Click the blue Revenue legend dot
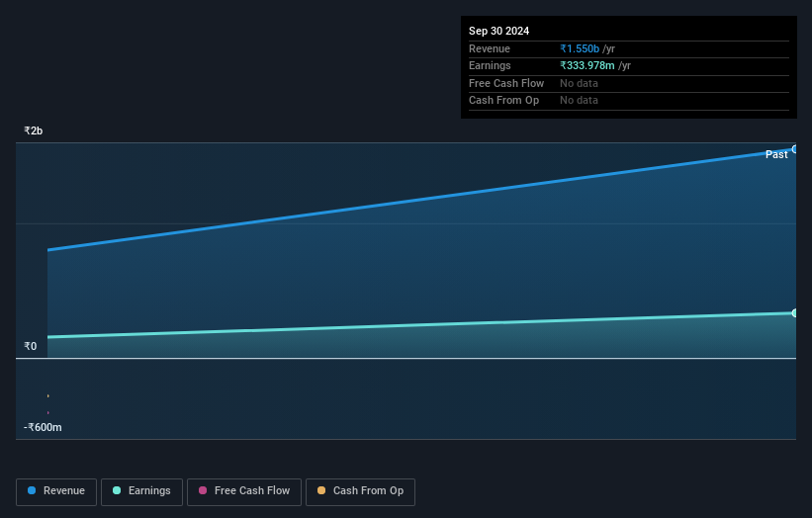This screenshot has width=812, height=518. click(x=32, y=490)
